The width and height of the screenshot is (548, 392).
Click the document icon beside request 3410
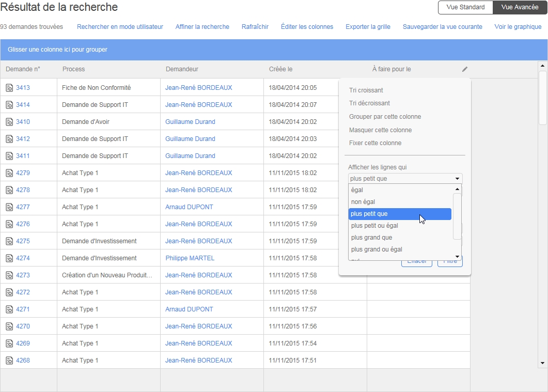9,122
